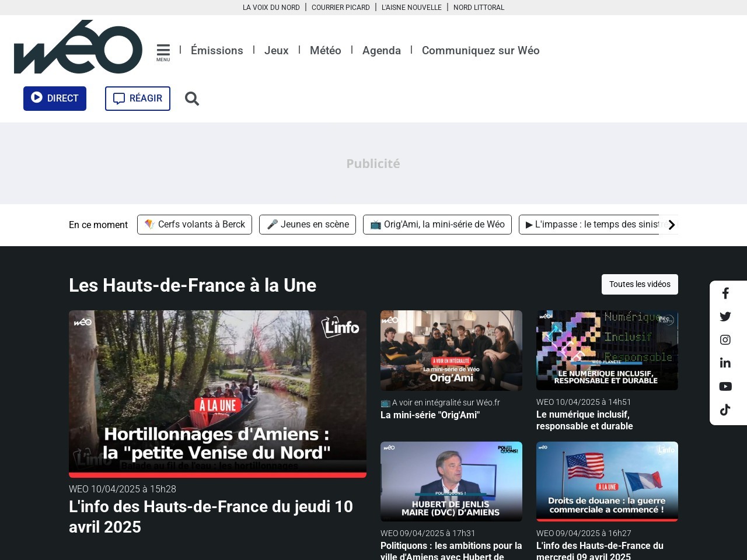The image size is (747, 560).
Task: Open the search magnifier icon
Action: click(192, 99)
